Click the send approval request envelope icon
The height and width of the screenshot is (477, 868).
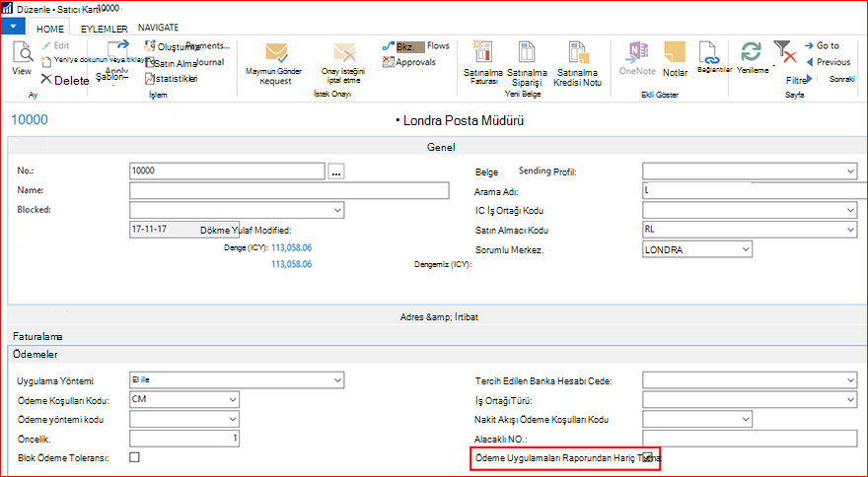(x=275, y=53)
